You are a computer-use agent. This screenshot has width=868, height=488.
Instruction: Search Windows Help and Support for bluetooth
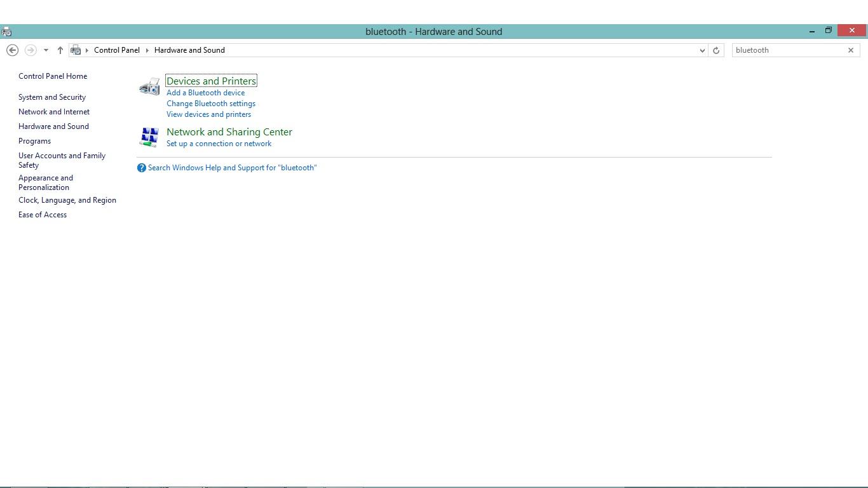[x=232, y=168]
